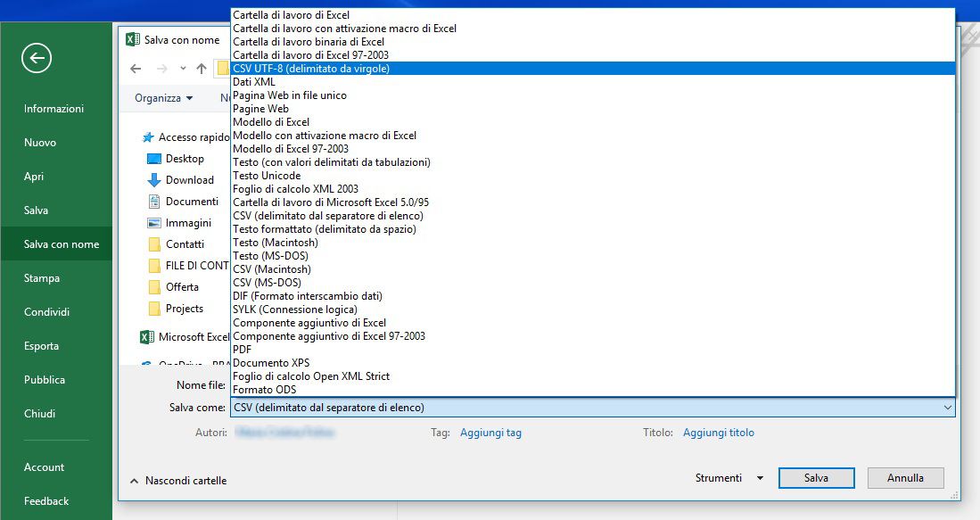This screenshot has width=980, height=520.
Task: Click the back arrow circle in Excel backstage
Action: pyautogui.click(x=37, y=59)
